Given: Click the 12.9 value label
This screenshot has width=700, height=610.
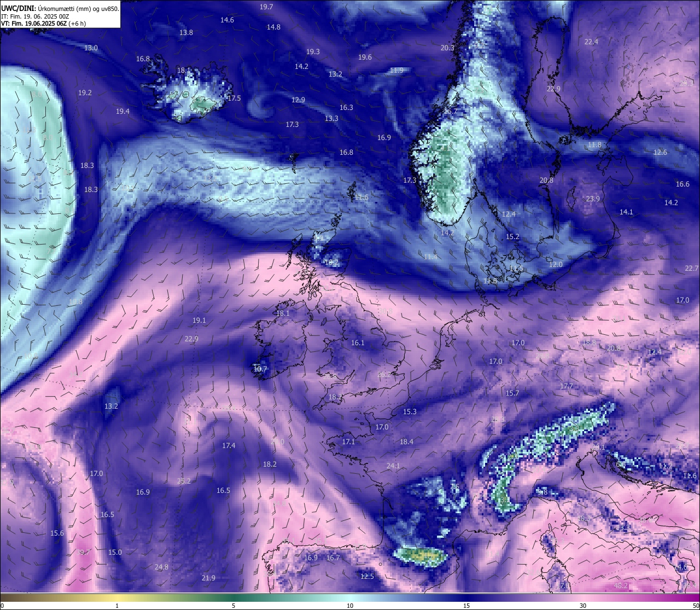Looking at the screenshot, I should pos(298,100).
